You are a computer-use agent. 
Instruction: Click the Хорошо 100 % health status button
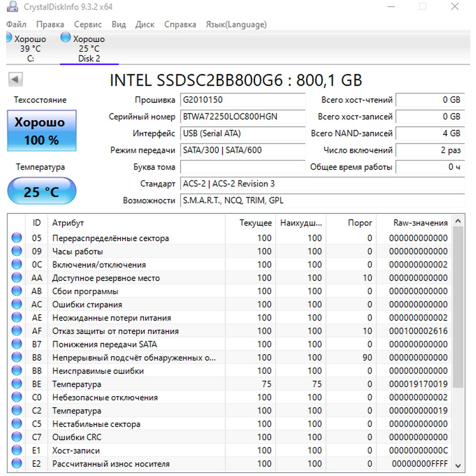pos(41,130)
